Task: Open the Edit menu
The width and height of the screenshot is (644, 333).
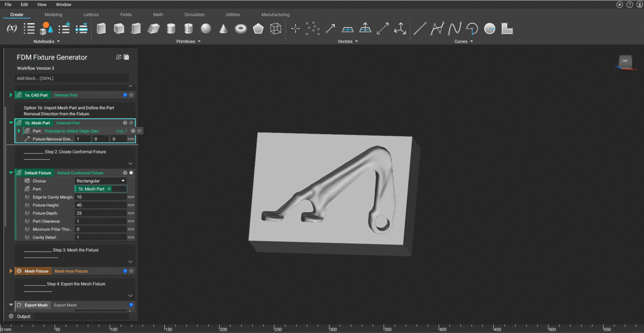Action: pos(25,4)
